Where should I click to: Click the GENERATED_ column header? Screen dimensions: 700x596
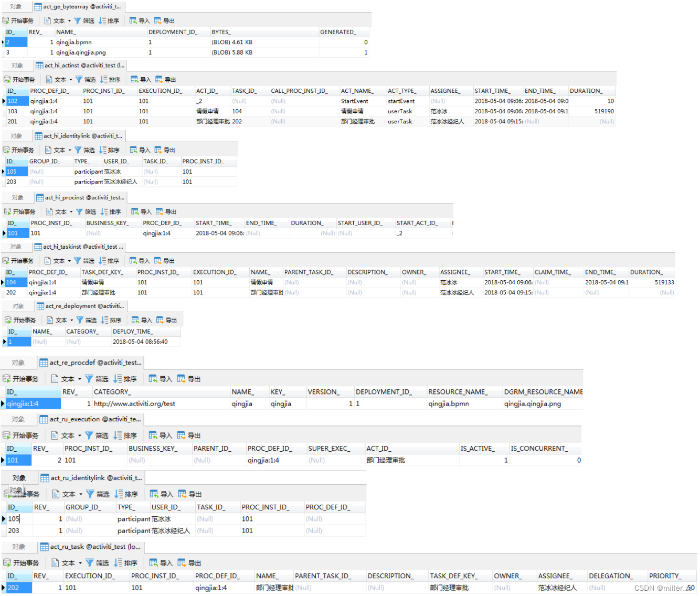pyautogui.click(x=344, y=32)
